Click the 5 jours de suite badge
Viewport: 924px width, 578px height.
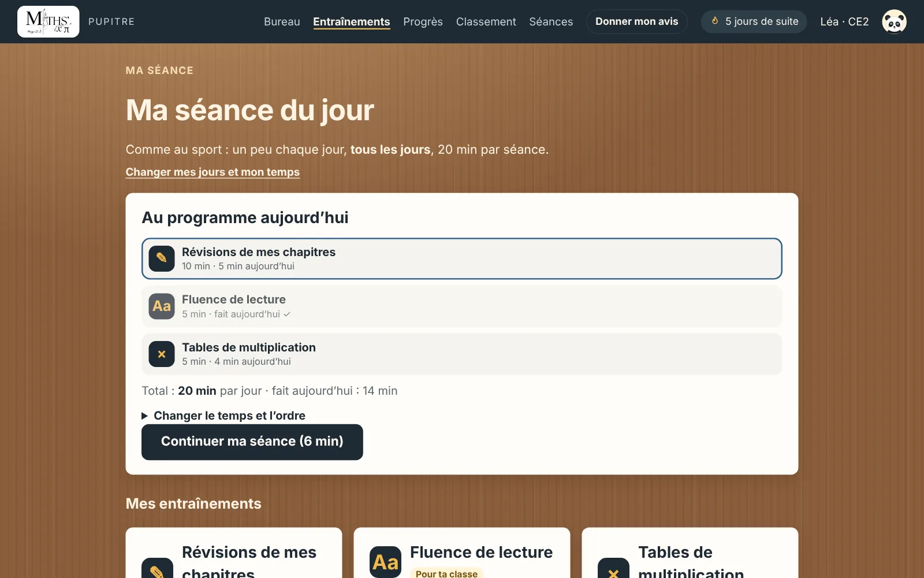[x=754, y=21]
